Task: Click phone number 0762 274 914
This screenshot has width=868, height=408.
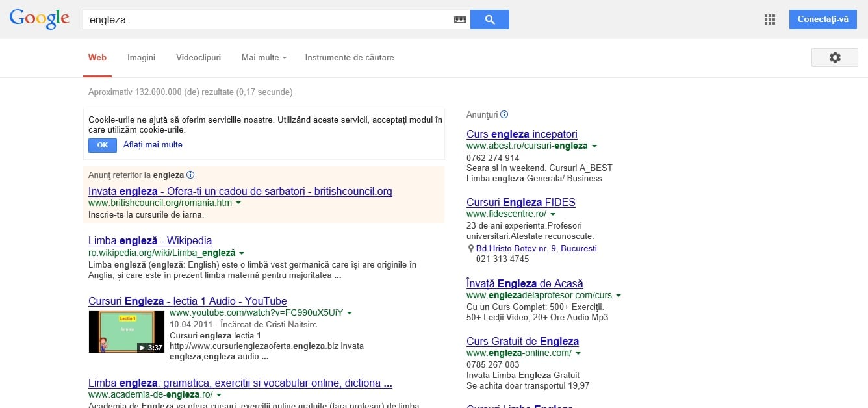Action: [493, 158]
